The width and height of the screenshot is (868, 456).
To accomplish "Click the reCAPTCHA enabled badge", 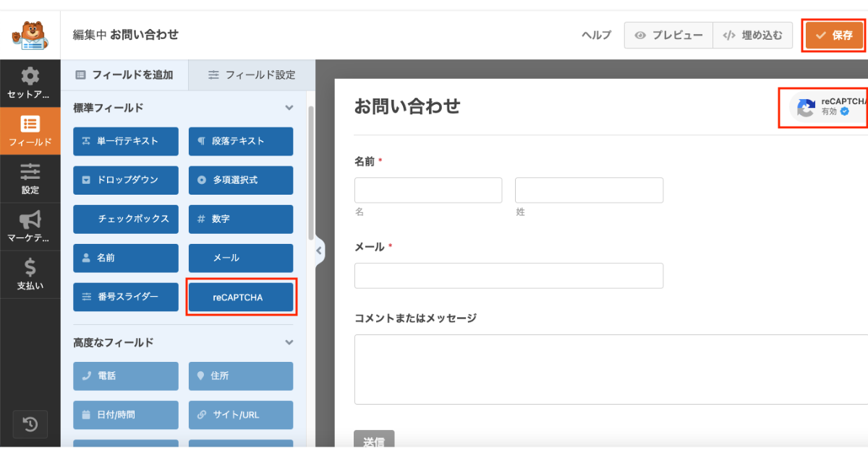I will 825,107.
